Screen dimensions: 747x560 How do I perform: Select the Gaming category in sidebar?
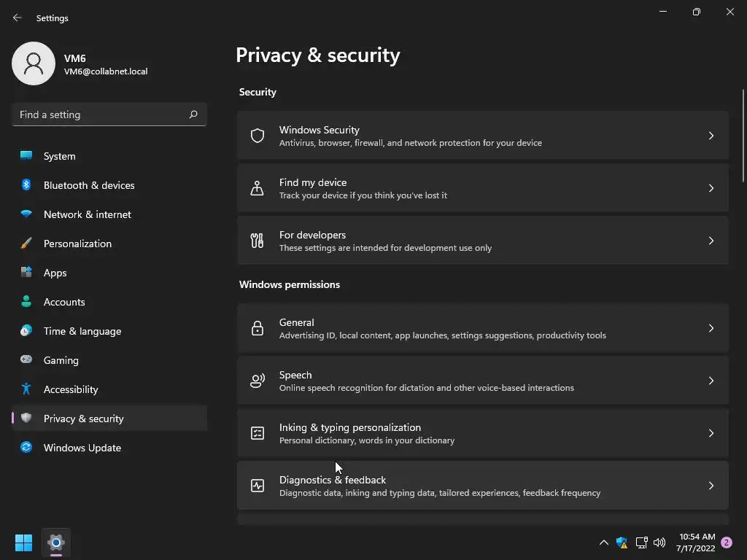click(61, 360)
